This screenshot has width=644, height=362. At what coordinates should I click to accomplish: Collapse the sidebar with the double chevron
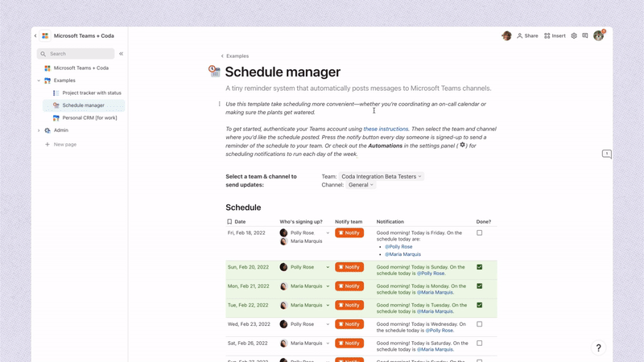(122, 54)
